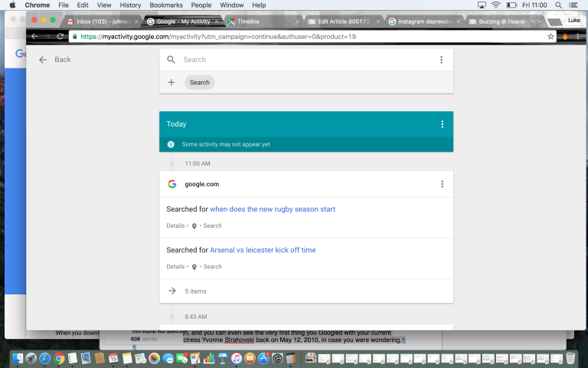Viewport: 588px width, 368px height.
Task: Open Launchpad from the Dock
Action: pos(31,358)
